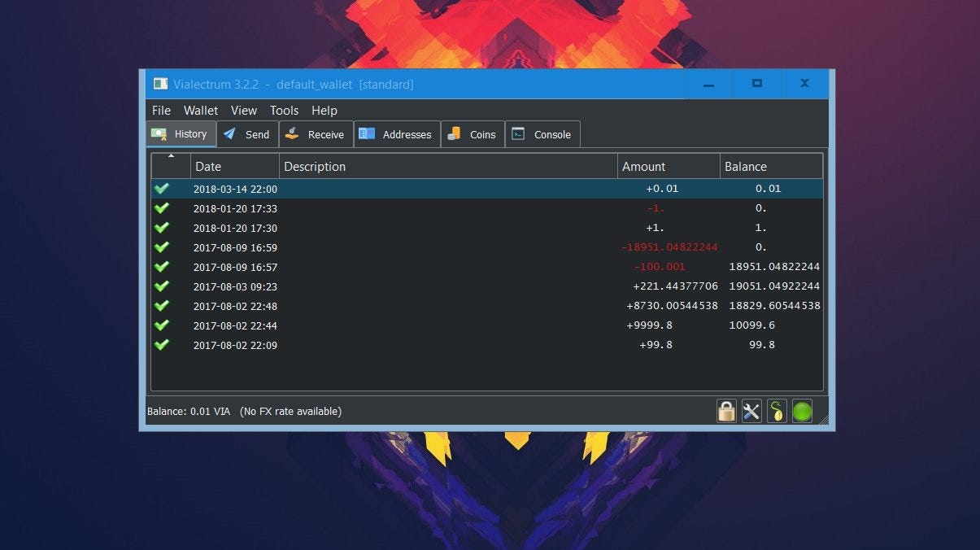Click the amount +221.44377706
The height and width of the screenshot is (550, 980).
tap(675, 286)
